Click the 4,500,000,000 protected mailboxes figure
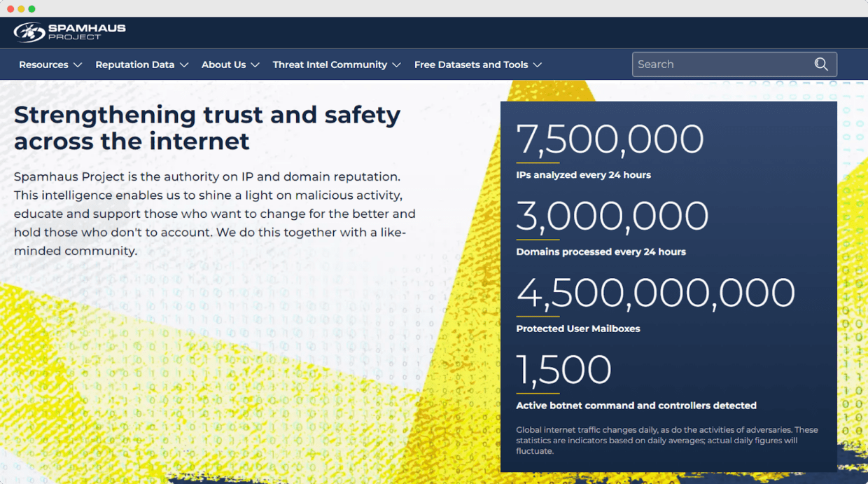This screenshot has height=484, width=868. 655,293
